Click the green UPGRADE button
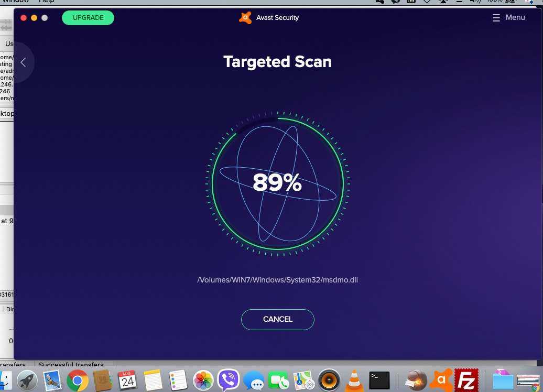This screenshot has height=392, width=543. [x=88, y=18]
